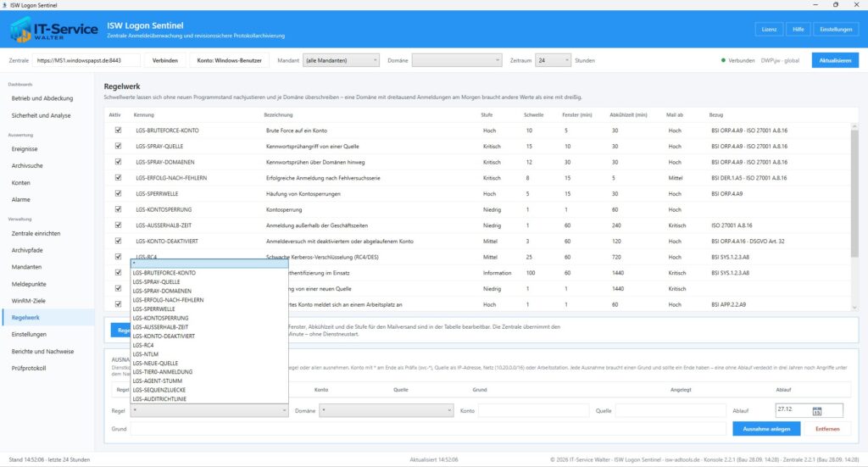Select Regelwerk in the sidebar
Screen dimensions: 868x467
47,318
